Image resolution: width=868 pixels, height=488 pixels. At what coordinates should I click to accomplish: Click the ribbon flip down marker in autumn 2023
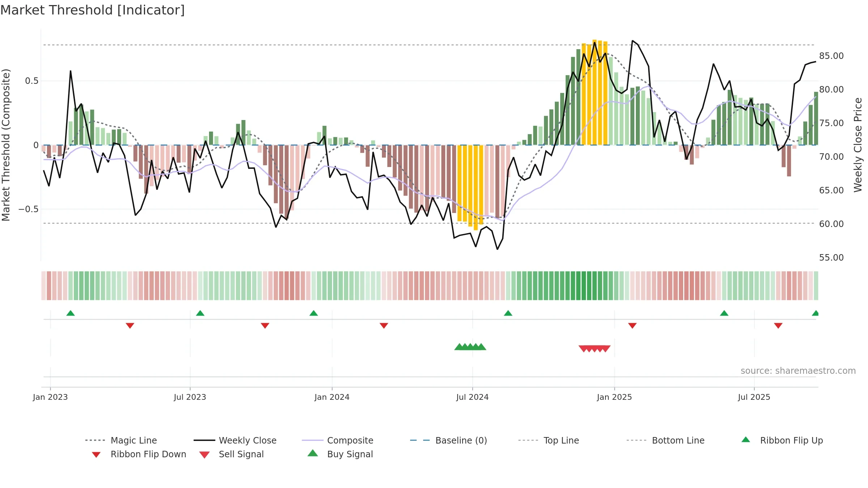click(265, 326)
